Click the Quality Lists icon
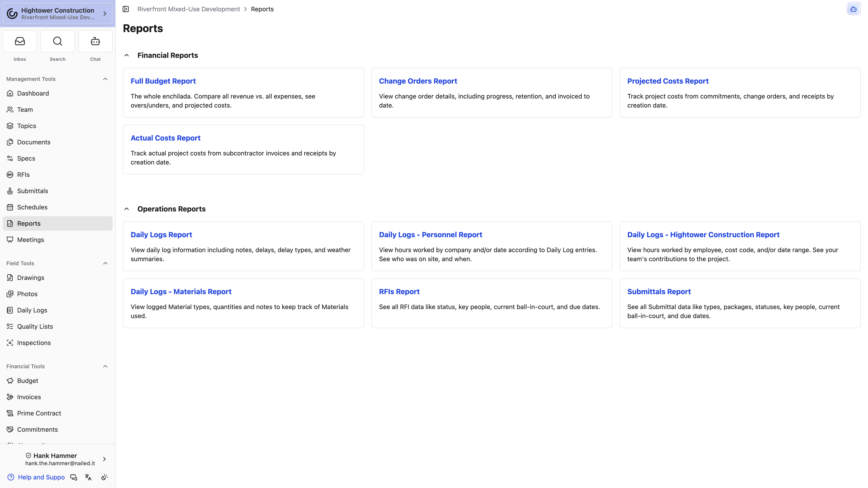Viewport: 868px width, 488px height. click(10, 326)
